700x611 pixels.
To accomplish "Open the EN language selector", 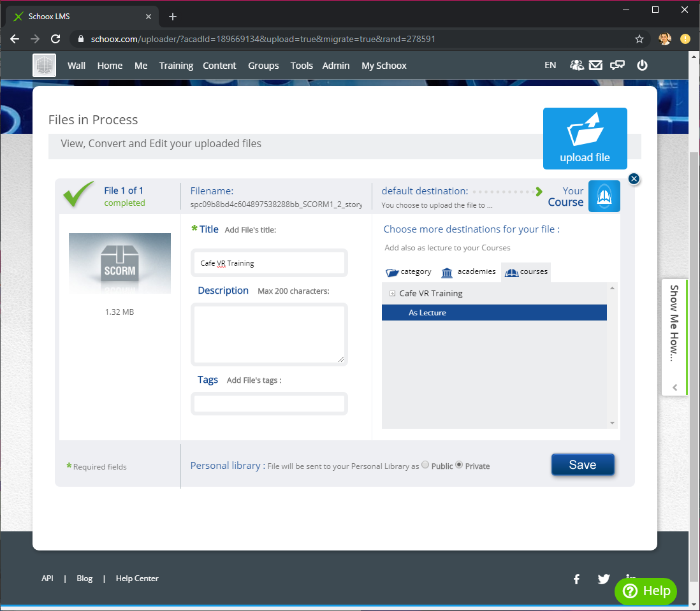I will point(550,65).
